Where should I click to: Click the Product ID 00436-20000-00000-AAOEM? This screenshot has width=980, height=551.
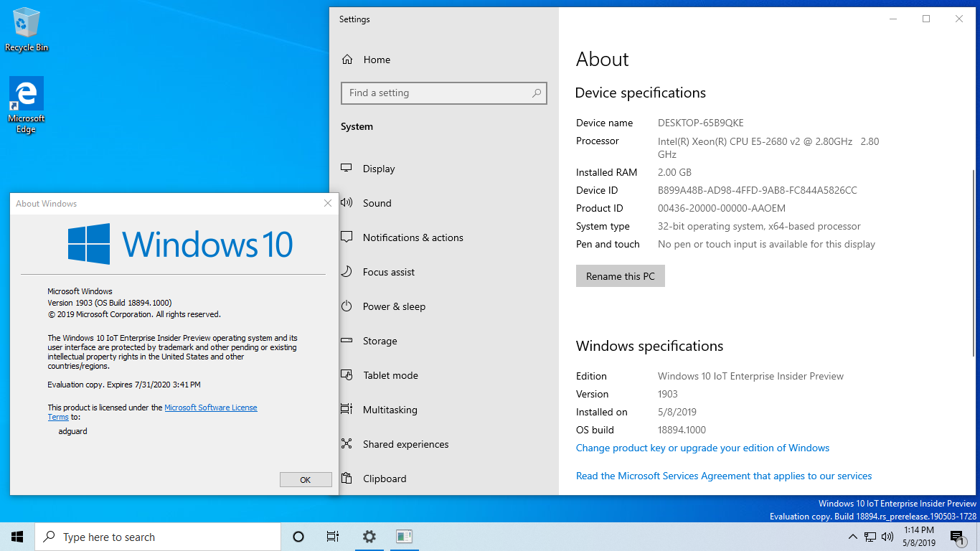(x=722, y=208)
